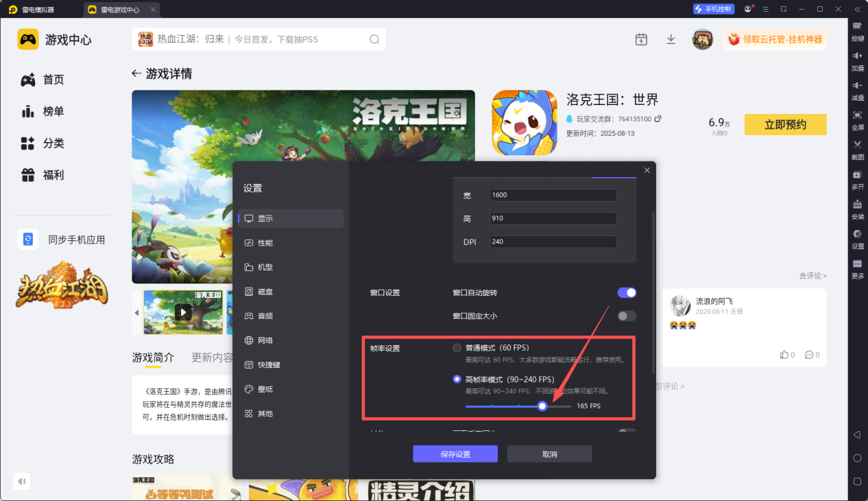Open 其他 settings section
Screen dimensions: 868x501
coord(291,414)
